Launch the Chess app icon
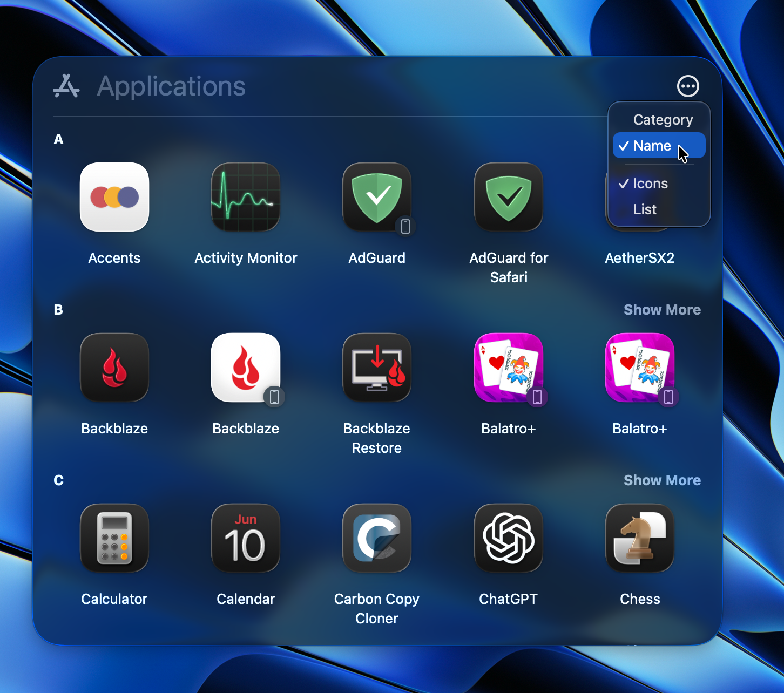This screenshot has height=693, width=784. (640, 538)
